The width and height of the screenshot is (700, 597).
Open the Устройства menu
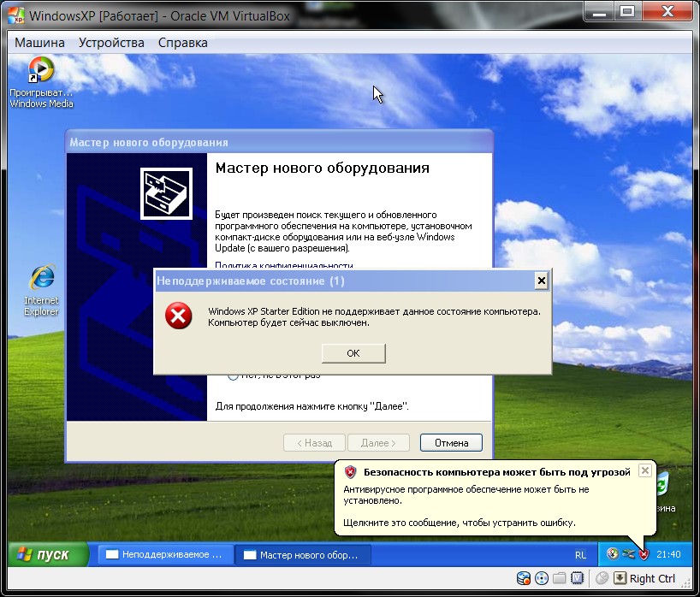[111, 43]
